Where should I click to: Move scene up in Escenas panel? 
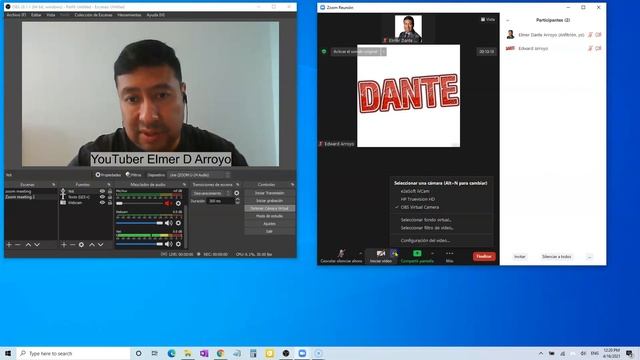(x=28, y=244)
